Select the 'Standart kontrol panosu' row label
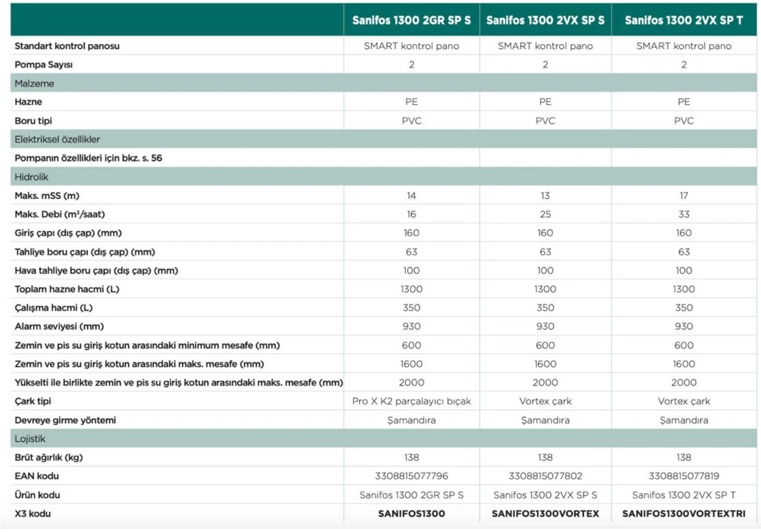This screenshot has height=532, width=761. pyautogui.click(x=67, y=46)
